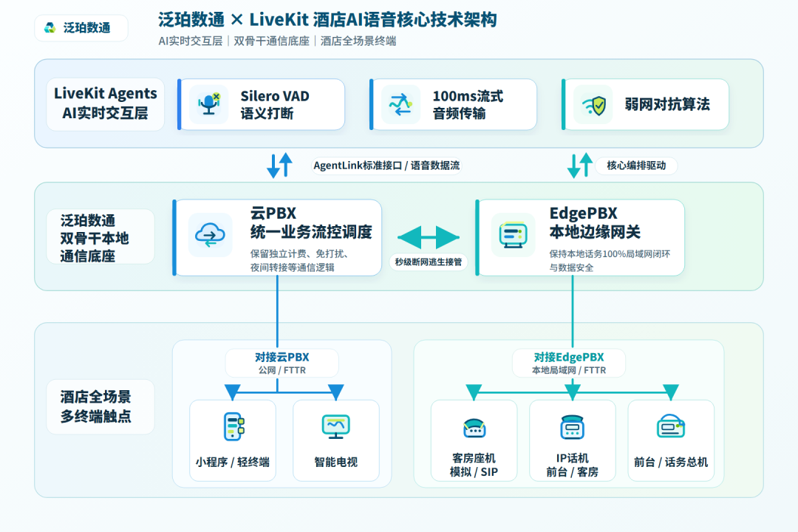Click the Silero VAD microphone icon
This screenshot has width=798, height=532.
pos(208,104)
